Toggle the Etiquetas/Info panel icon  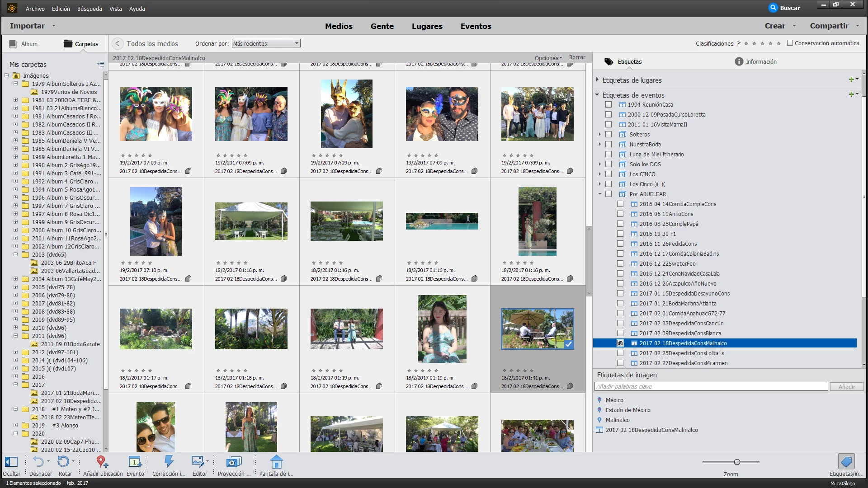pos(846,462)
